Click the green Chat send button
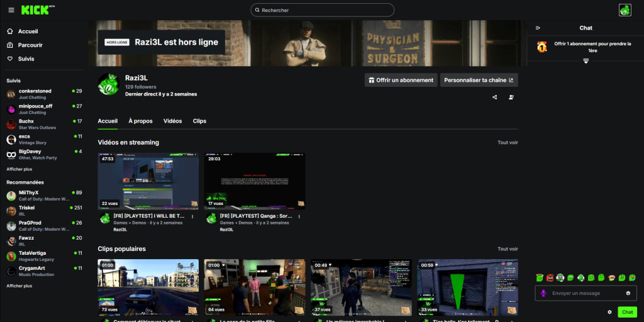644x322 pixels. [627, 312]
